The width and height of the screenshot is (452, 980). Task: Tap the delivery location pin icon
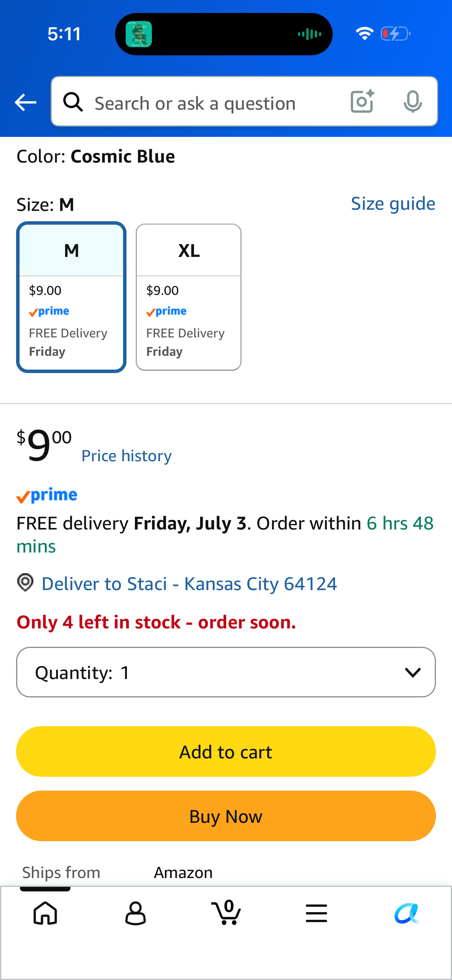coord(25,582)
